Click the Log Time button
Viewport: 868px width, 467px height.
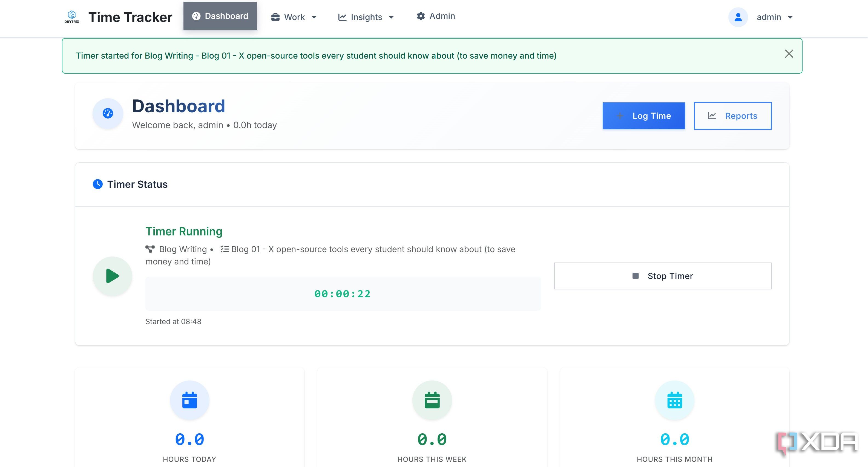(643, 116)
